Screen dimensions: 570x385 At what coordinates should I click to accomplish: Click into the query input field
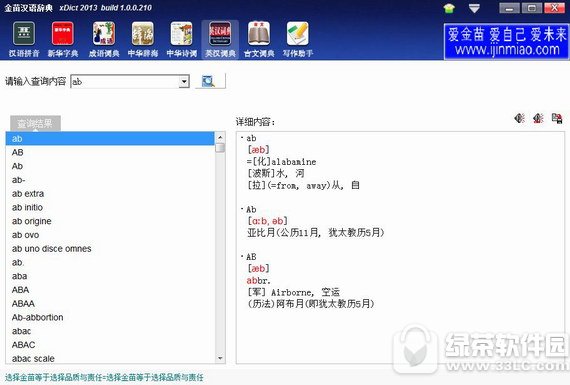(125, 81)
